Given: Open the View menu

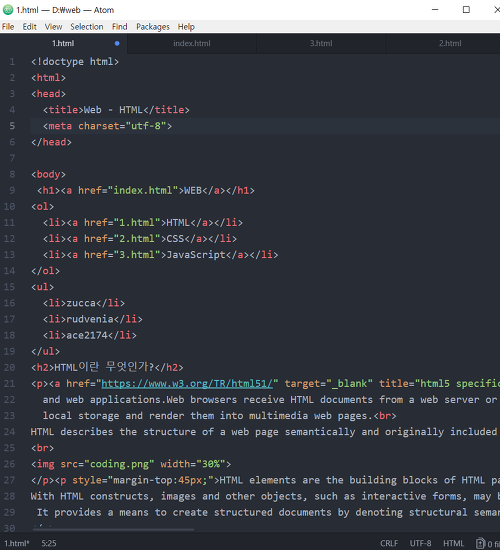Looking at the screenshot, I should coord(53,27).
